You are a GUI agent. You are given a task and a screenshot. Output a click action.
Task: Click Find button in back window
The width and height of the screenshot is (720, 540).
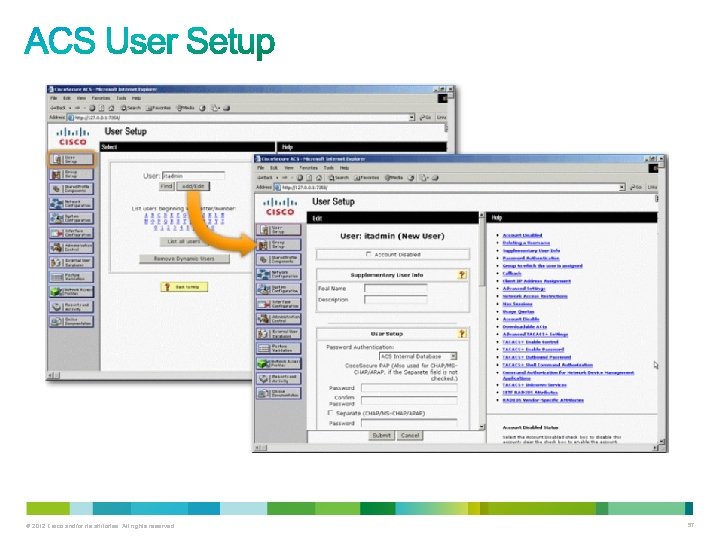click(166, 186)
